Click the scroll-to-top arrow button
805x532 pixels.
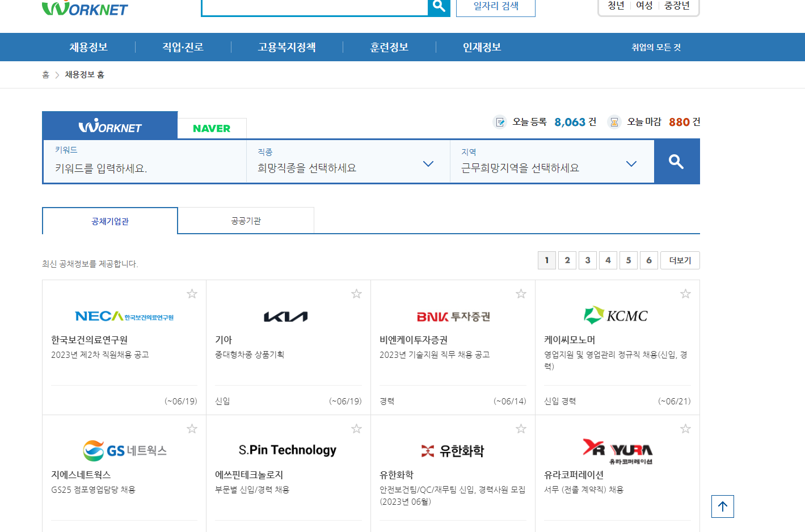pyautogui.click(x=722, y=506)
